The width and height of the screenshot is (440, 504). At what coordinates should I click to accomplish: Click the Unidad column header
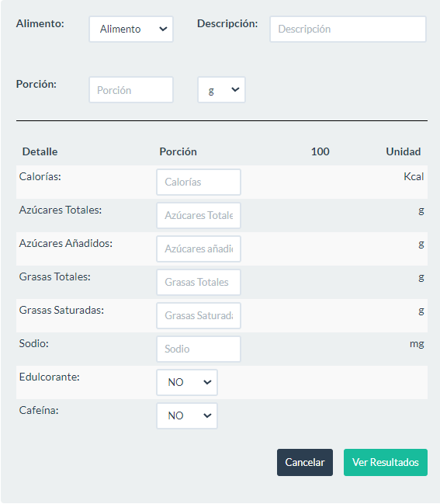pos(403,151)
